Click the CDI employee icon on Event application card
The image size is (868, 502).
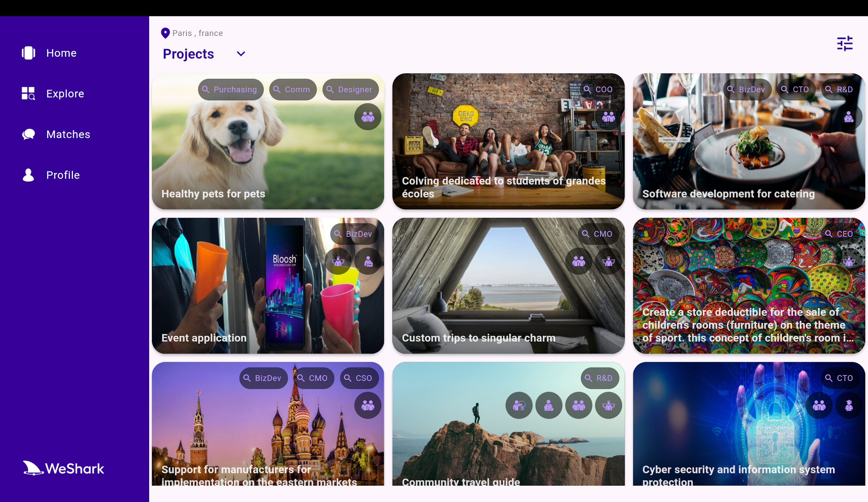tap(368, 261)
